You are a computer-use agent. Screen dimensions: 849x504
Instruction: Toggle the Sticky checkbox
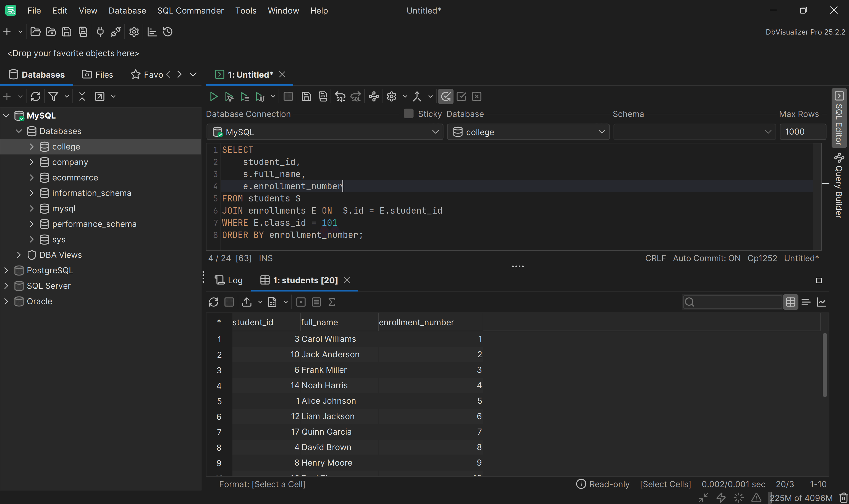pos(408,114)
